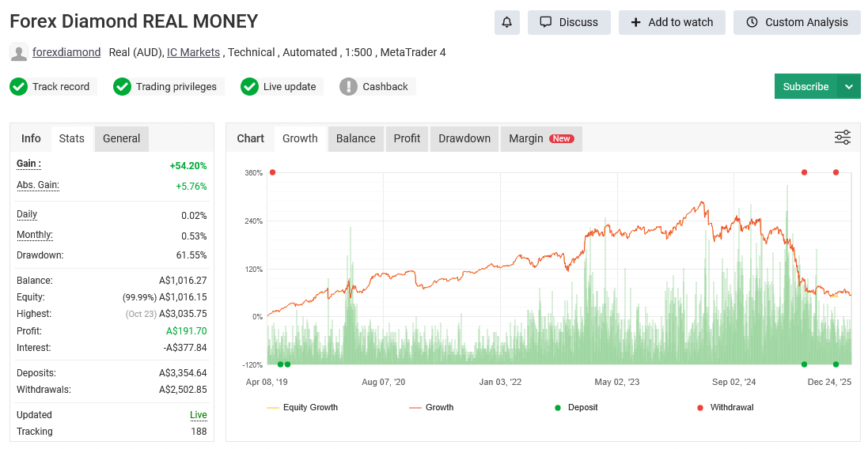The image size is (868, 449).
Task: Select the Growth chart tab
Action: [x=300, y=138]
